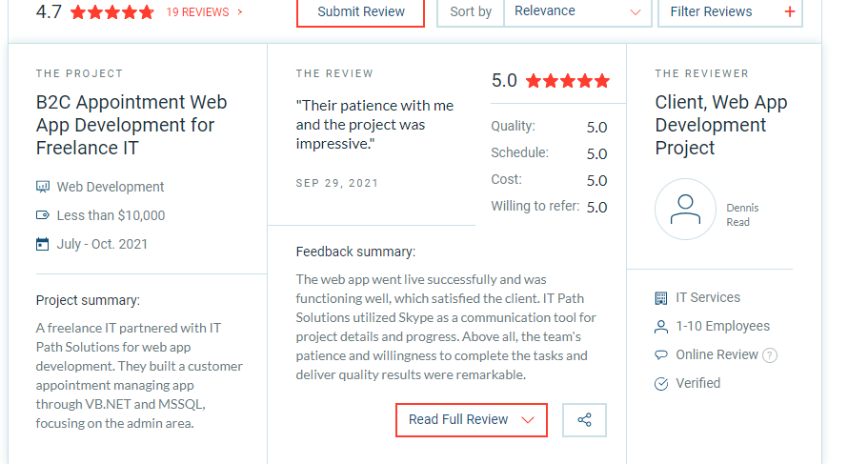Viewport: 868px width, 464px height.
Task: Open the Relevance sort dropdown
Action: click(x=577, y=11)
